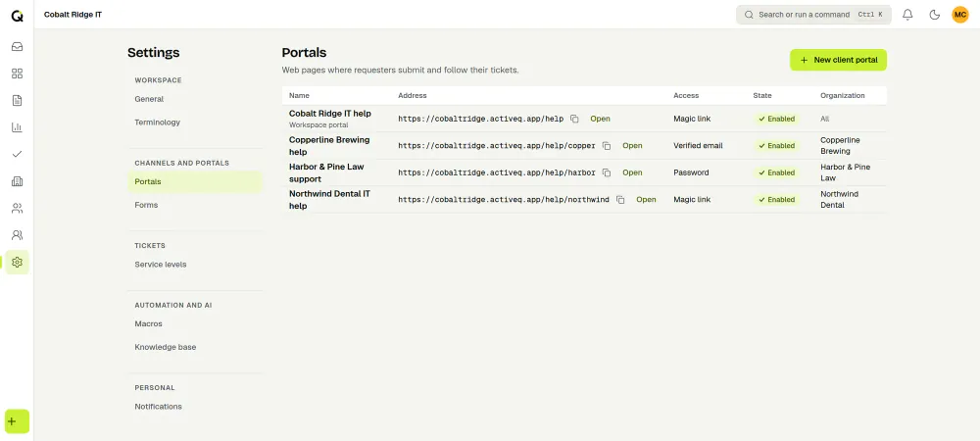Click the settings gear icon in sidebar

[17, 262]
